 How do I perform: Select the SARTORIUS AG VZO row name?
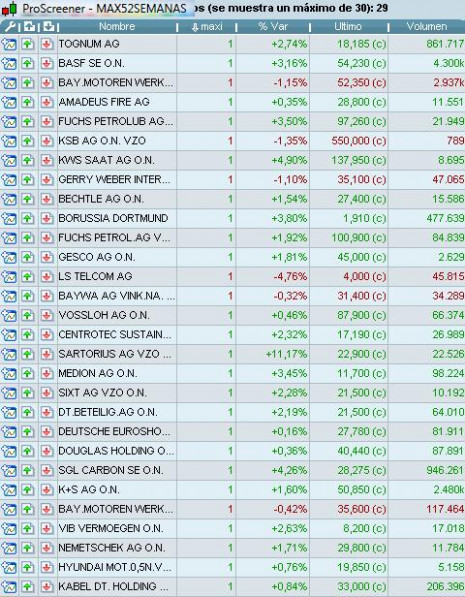(x=115, y=354)
